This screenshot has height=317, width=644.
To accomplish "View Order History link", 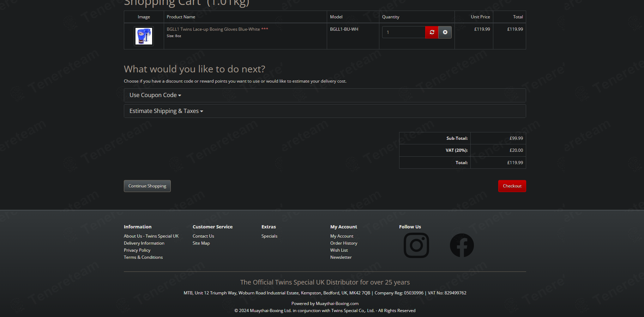I will [344, 243].
